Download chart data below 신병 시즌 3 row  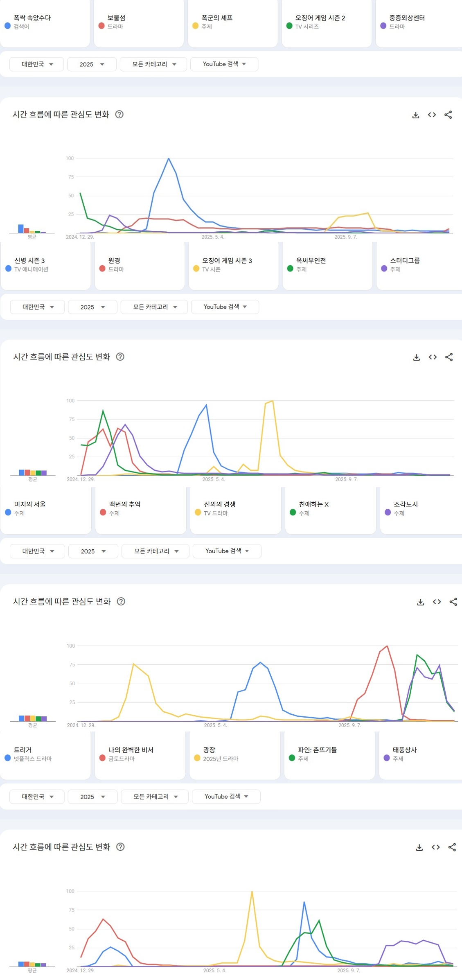[x=416, y=357]
